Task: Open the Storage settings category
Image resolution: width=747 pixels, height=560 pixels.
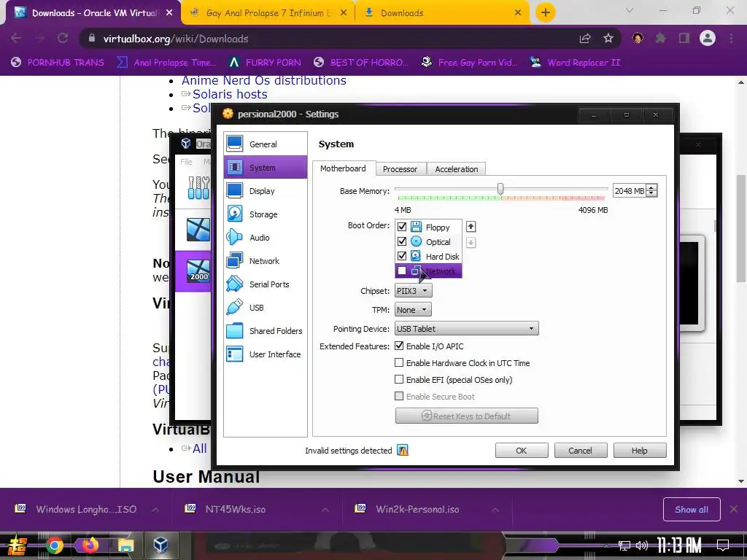Action: (265, 214)
